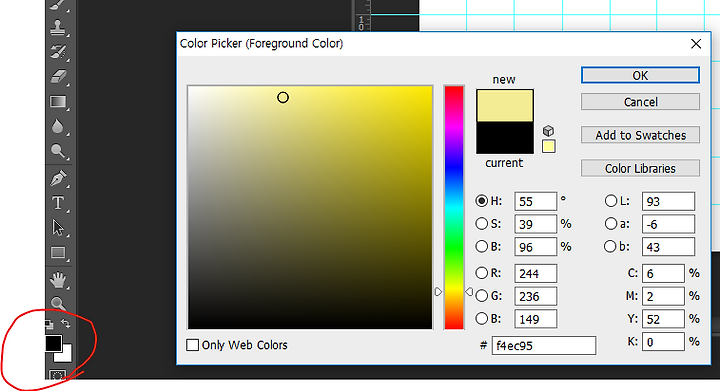Click the Y yellow percentage field
Screen dimensions: 720x391
pyautogui.click(x=663, y=319)
